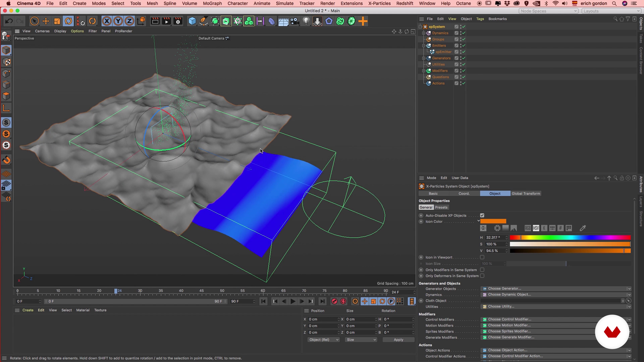Expand the Dynamics tree item

pyautogui.click(x=423, y=33)
